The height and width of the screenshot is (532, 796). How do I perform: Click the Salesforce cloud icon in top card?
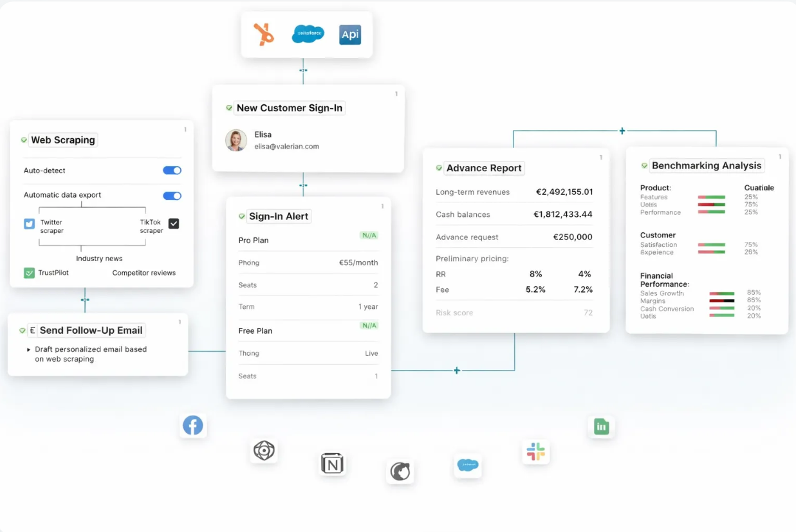(308, 34)
